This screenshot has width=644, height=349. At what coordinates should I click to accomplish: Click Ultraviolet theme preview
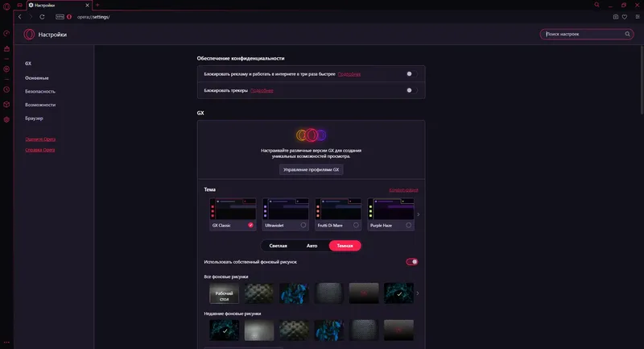point(286,209)
